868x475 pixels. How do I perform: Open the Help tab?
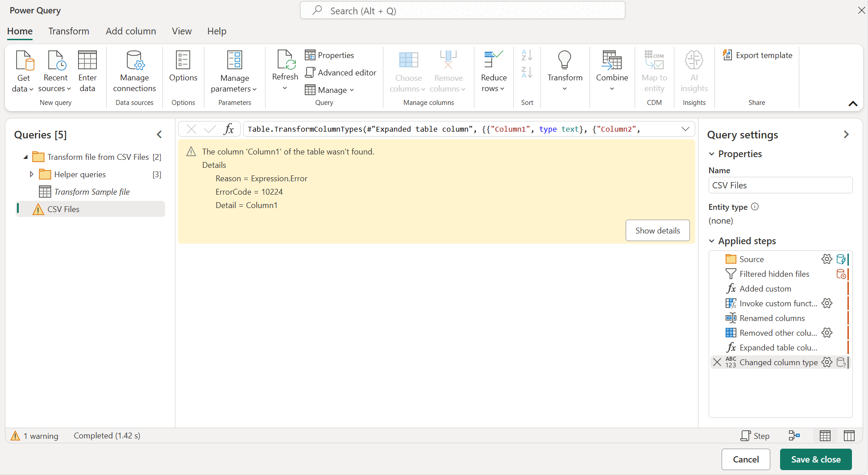pyautogui.click(x=217, y=31)
